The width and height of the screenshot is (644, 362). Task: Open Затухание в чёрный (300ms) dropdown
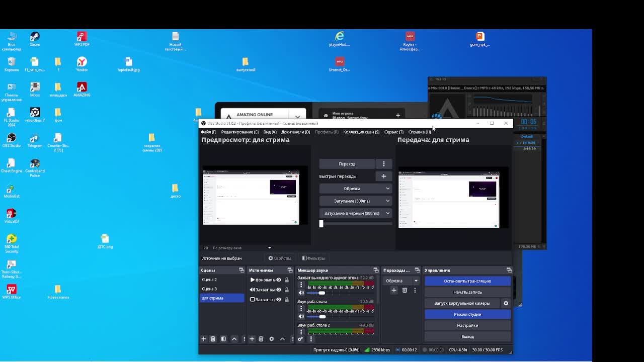[355, 213]
